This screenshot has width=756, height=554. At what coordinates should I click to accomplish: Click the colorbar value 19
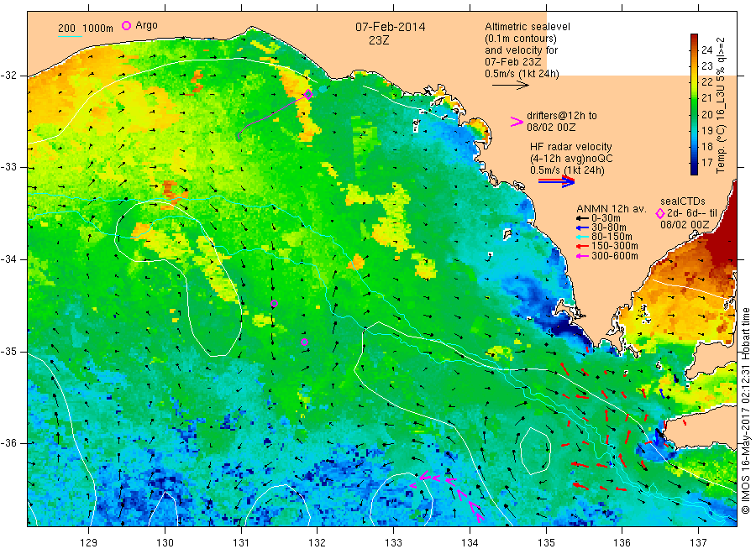(x=706, y=131)
